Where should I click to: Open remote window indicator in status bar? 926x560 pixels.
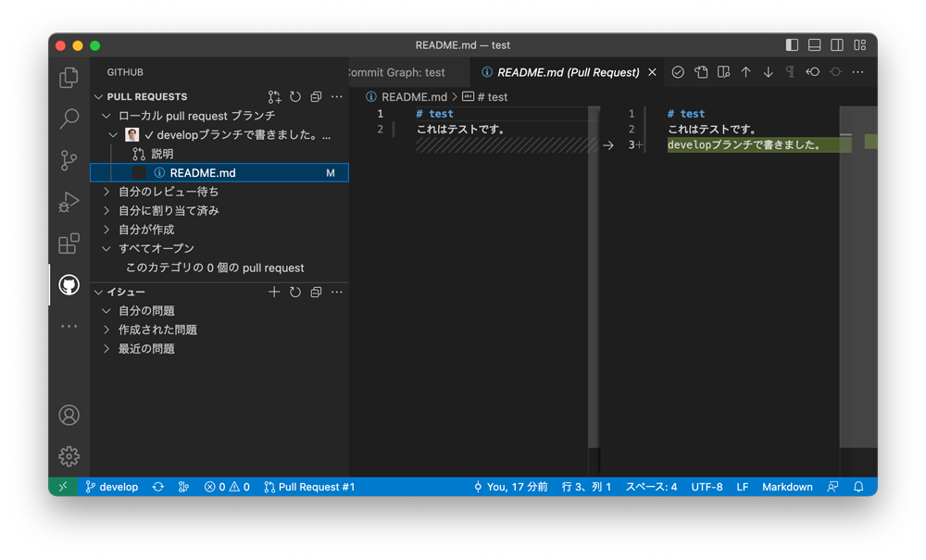tap(63, 487)
